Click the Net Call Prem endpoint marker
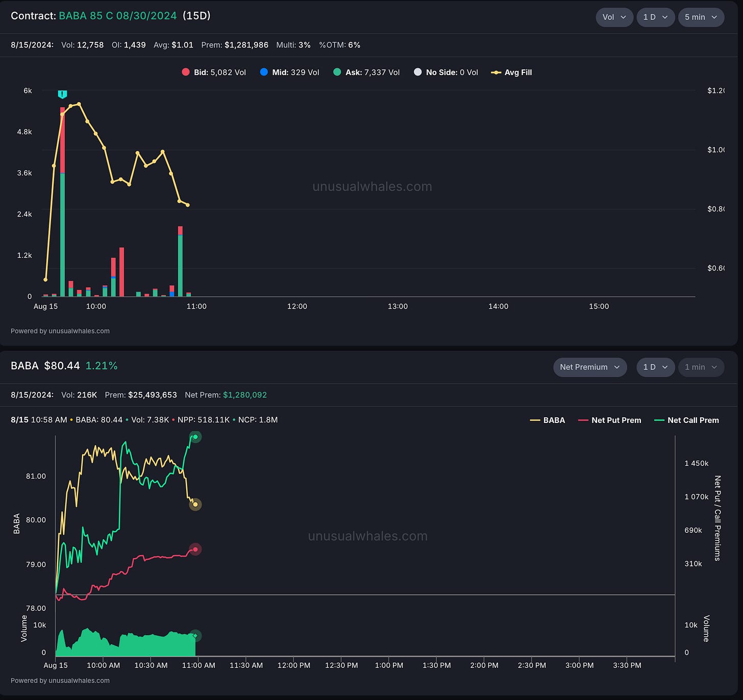This screenshot has width=743, height=700. (x=195, y=437)
